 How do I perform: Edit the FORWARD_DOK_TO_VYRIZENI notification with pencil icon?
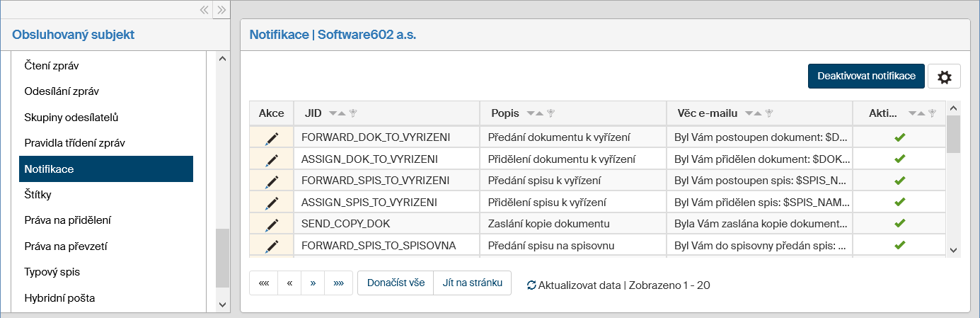tap(272, 137)
